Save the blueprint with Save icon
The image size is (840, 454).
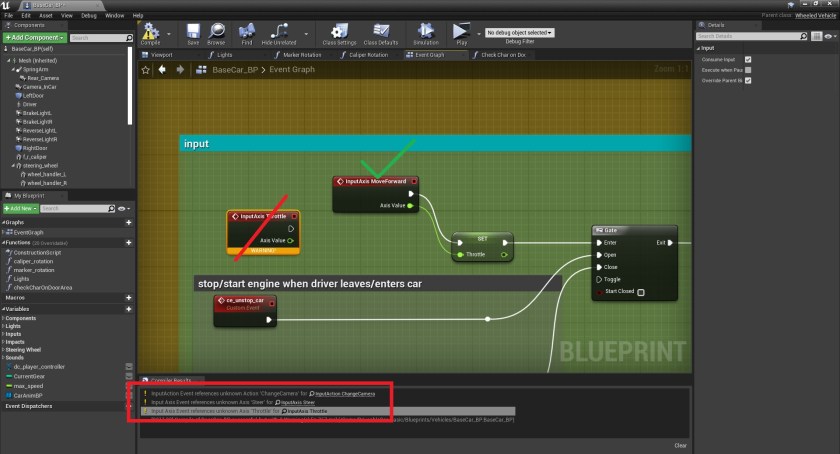[x=191, y=33]
